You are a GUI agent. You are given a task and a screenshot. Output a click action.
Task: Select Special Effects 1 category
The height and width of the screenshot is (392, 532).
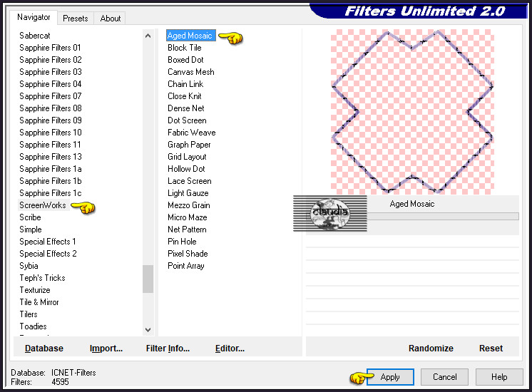click(48, 242)
